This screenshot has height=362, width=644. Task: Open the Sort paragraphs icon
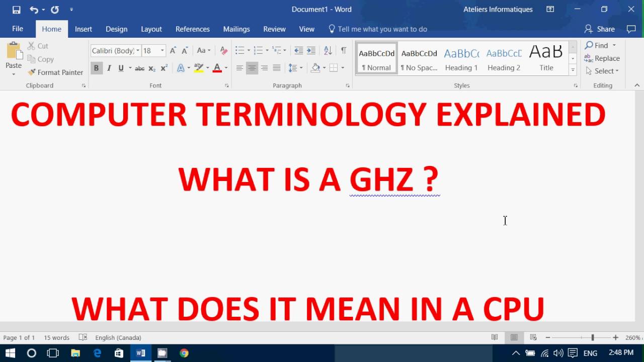(x=328, y=50)
